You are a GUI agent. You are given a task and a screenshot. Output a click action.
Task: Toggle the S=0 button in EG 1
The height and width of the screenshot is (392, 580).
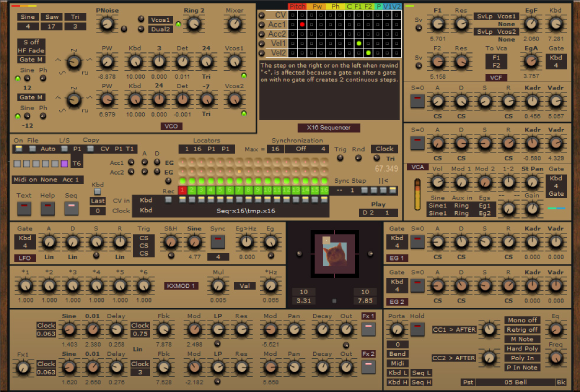[x=418, y=242]
